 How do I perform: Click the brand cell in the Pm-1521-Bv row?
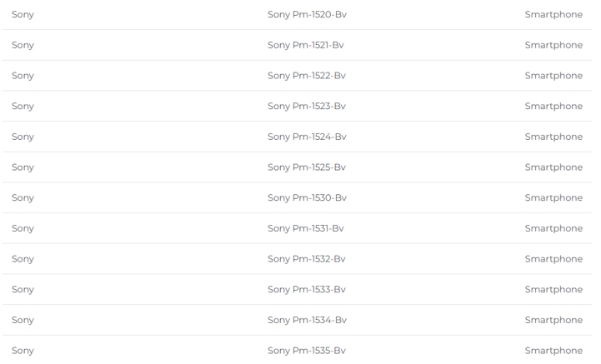(23, 45)
